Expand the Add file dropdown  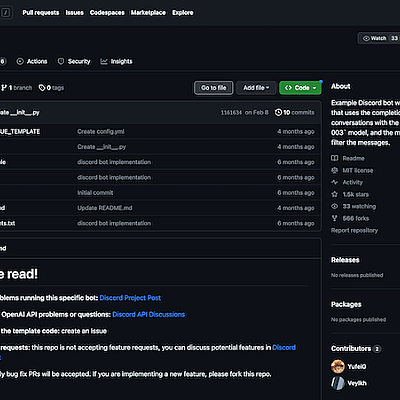(256, 88)
